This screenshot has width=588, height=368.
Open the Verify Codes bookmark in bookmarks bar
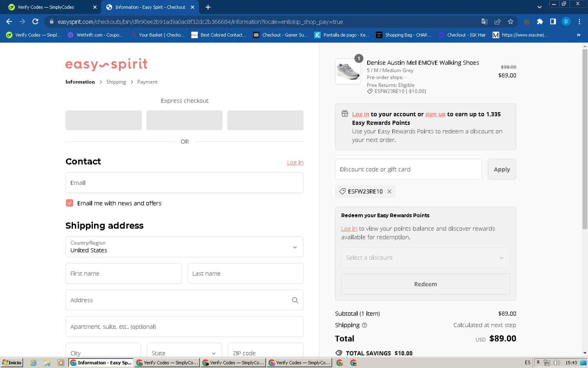coord(33,35)
